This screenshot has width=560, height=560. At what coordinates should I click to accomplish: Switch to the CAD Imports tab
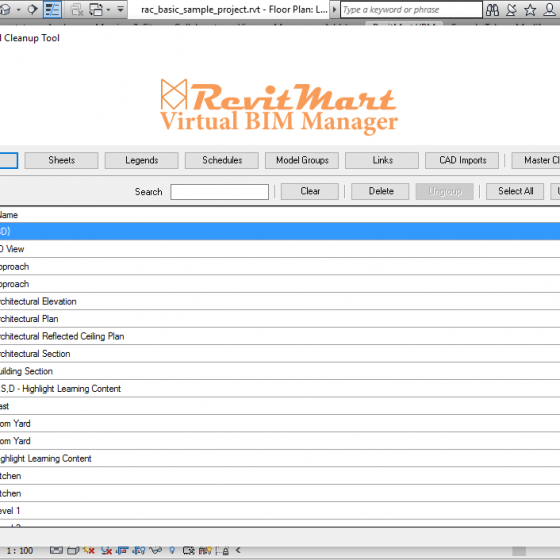[x=462, y=160]
